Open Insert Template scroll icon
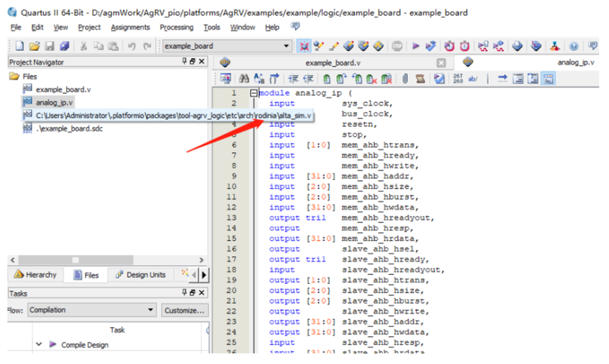The image size is (609, 364). (x=420, y=79)
